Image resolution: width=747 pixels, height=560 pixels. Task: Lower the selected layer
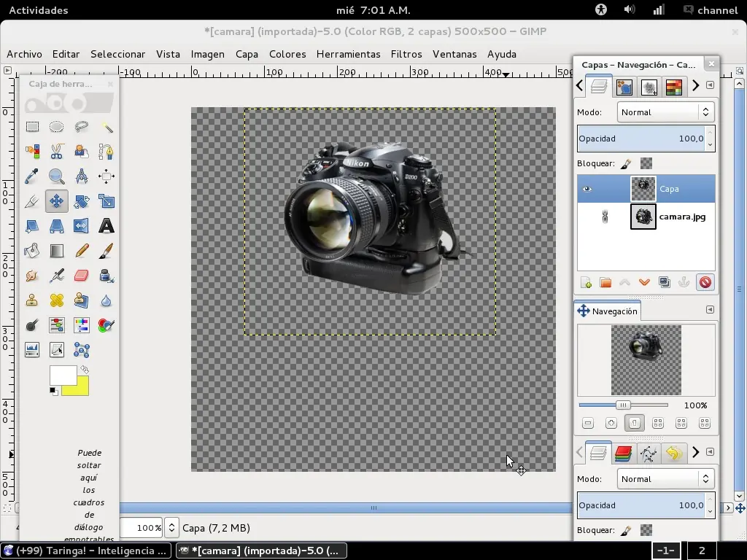coord(645,282)
